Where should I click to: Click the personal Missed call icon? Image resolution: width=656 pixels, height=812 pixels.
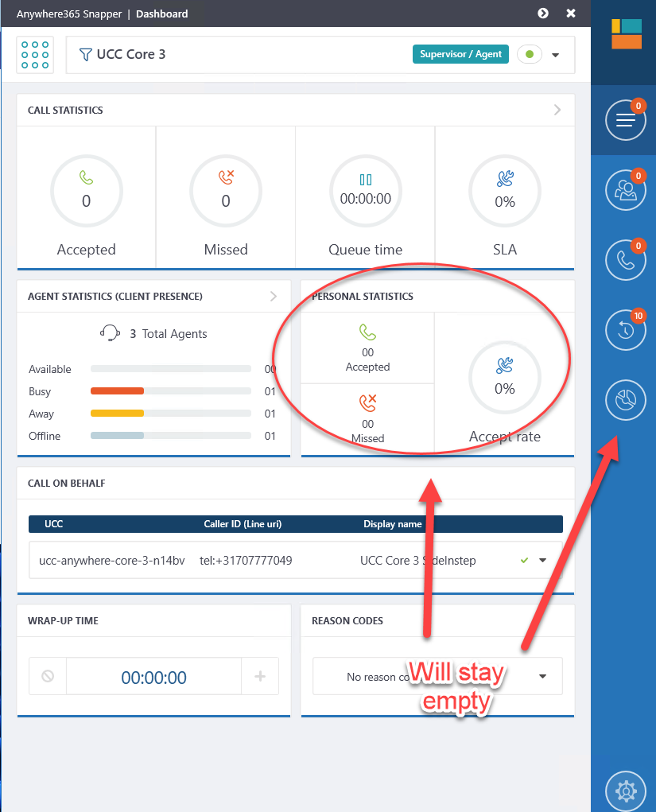[367, 403]
